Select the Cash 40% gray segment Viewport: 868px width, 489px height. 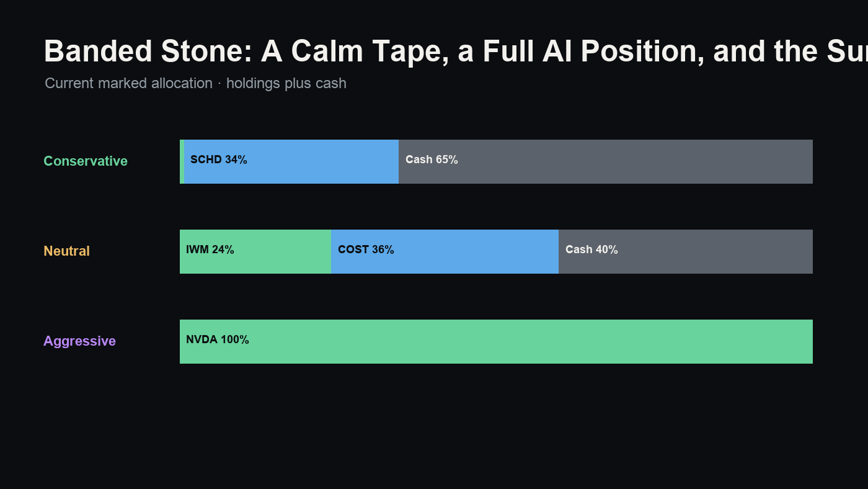(686, 251)
